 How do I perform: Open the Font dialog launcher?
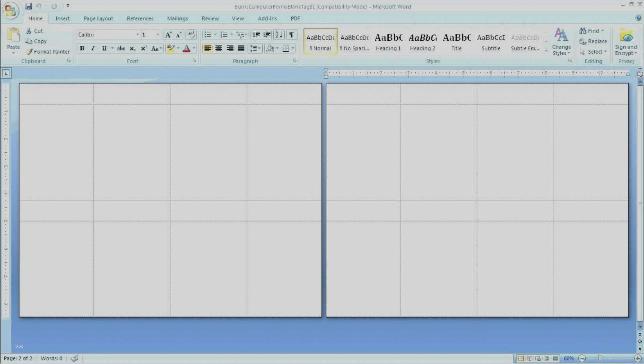click(x=194, y=61)
